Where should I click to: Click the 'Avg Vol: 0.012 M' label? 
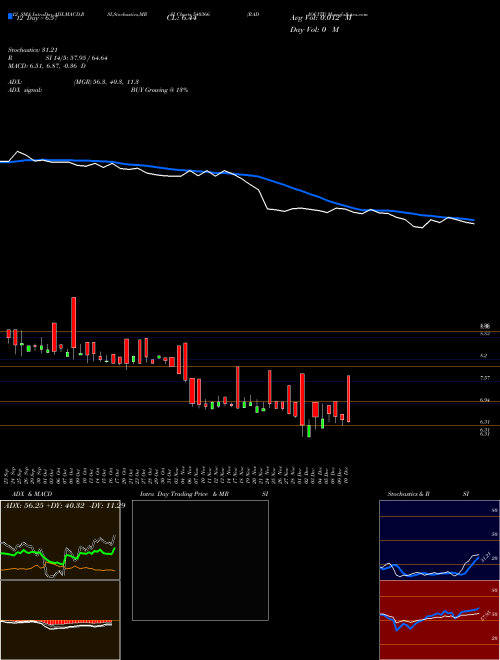pyautogui.click(x=321, y=18)
